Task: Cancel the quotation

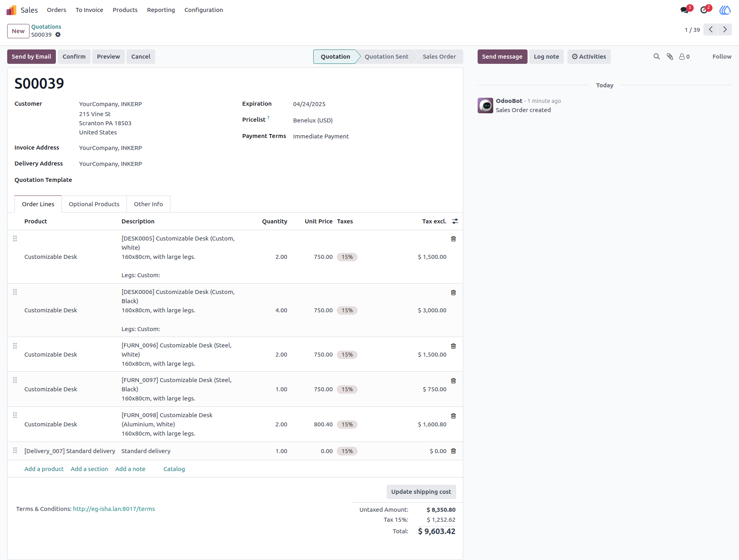Action: point(141,57)
